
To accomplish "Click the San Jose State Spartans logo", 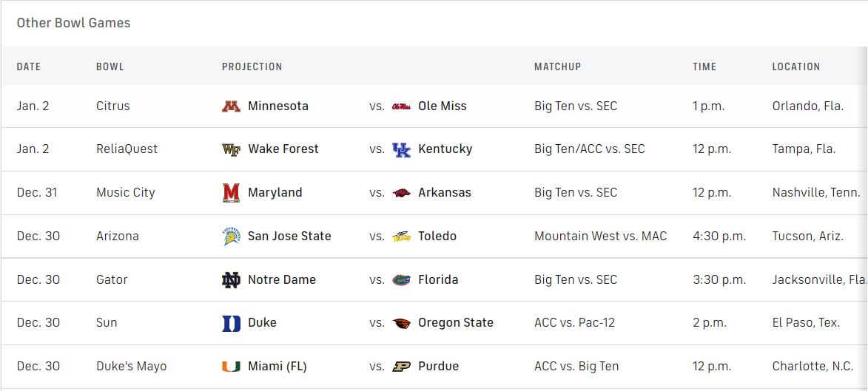I will (x=231, y=236).
